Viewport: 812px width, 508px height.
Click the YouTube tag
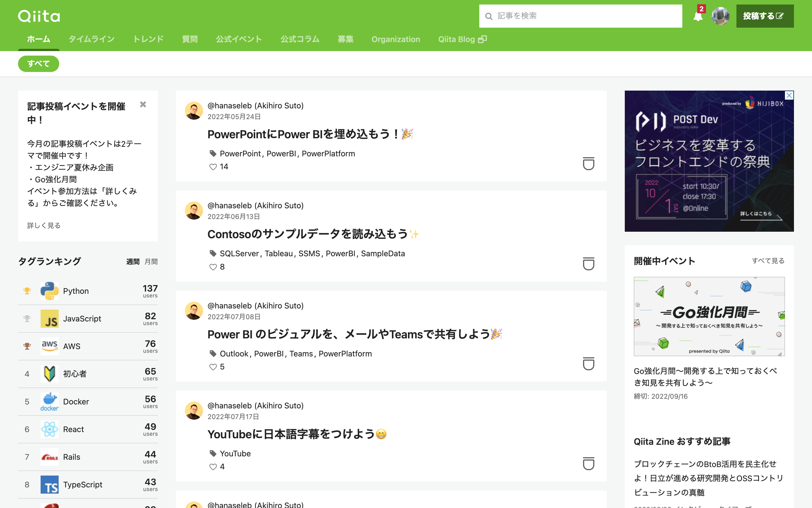(x=235, y=454)
